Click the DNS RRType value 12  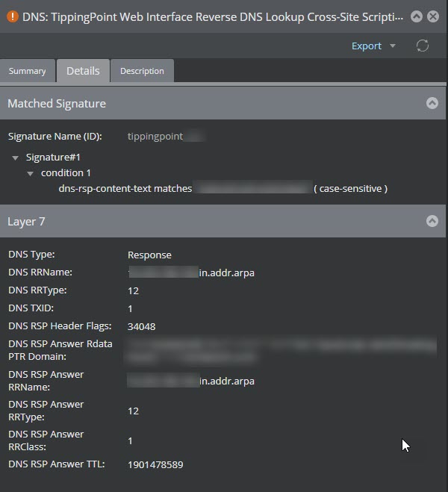click(x=133, y=291)
